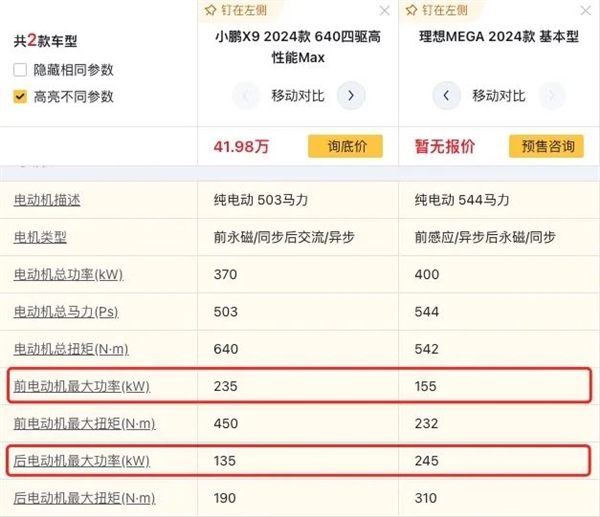This screenshot has height=517, width=600.
Task: Click the left arrow under 小鹏X9
Action: click(x=246, y=96)
